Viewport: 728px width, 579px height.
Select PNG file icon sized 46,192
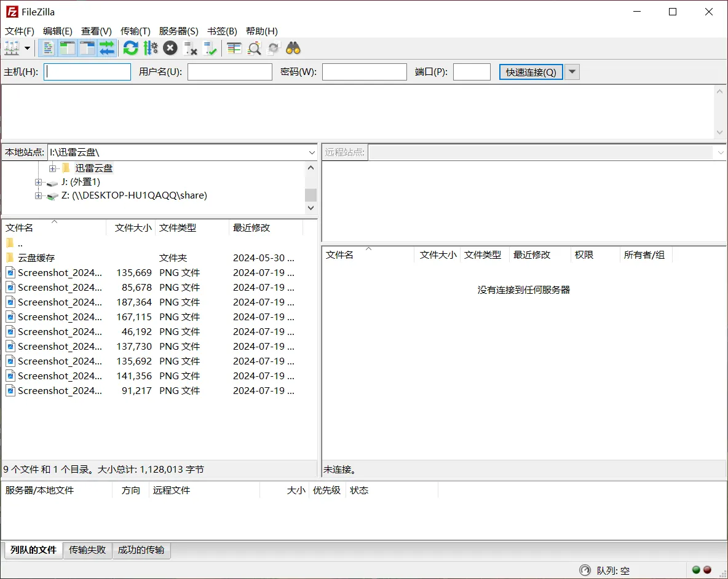pyautogui.click(x=10, y=332)
